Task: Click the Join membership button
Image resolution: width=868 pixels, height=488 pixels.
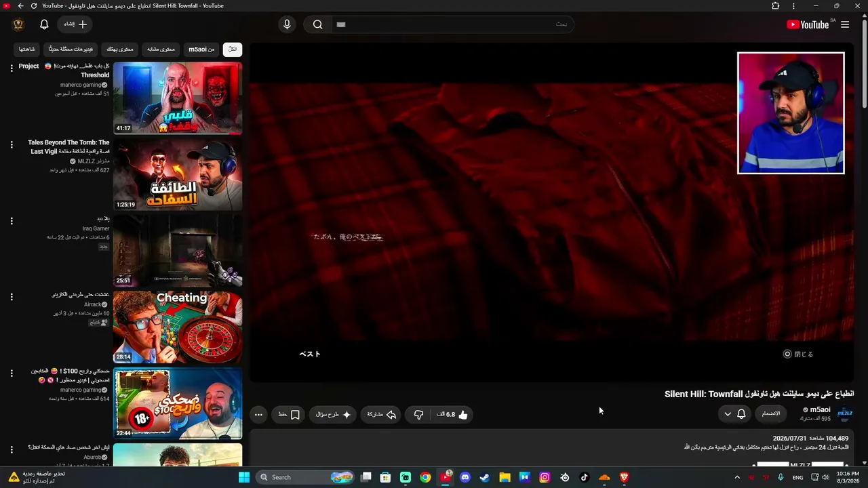Action: 771,413
